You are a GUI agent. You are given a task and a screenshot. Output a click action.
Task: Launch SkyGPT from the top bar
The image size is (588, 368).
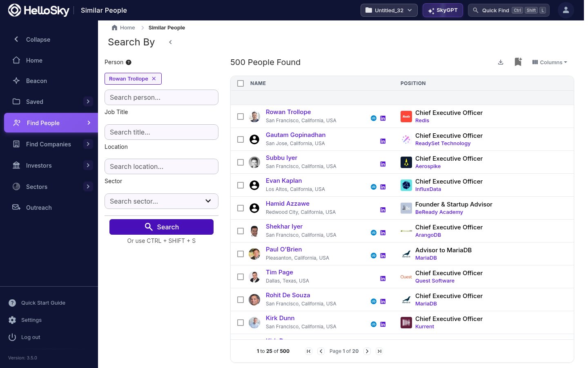[443, 10]
